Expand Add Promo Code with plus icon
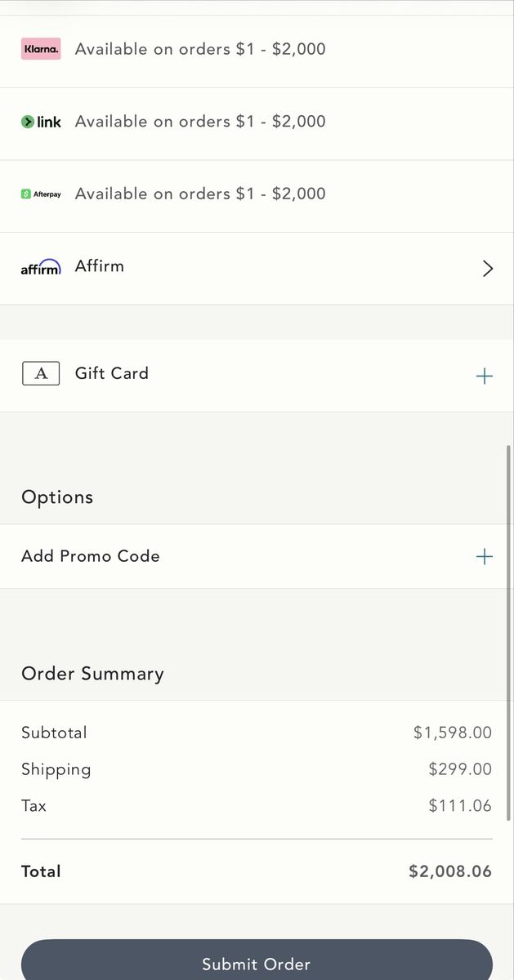Viewport: 514px width, 980px height. pos(485,556)
